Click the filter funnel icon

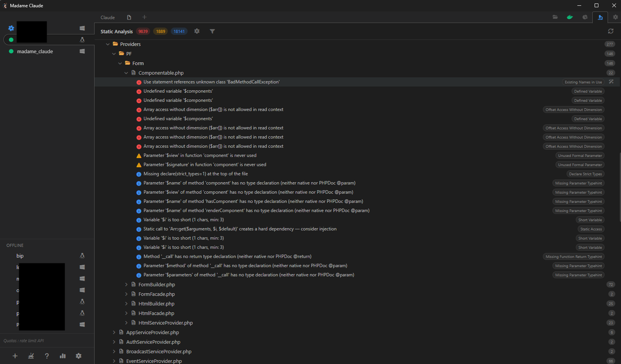tap(212, 31)
